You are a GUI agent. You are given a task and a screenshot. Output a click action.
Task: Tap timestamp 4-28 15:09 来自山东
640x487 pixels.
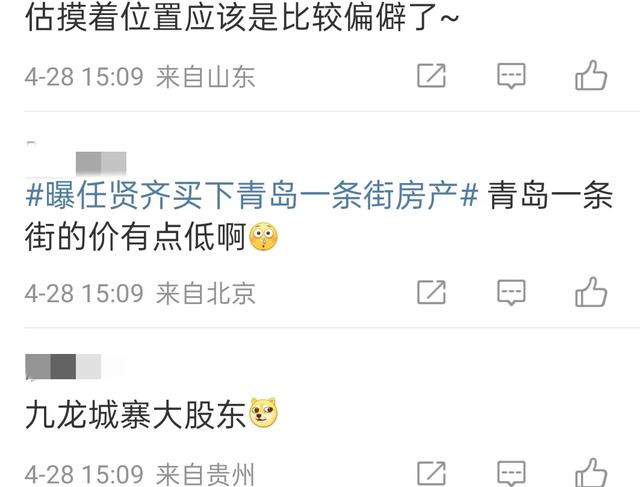[140, 77]
